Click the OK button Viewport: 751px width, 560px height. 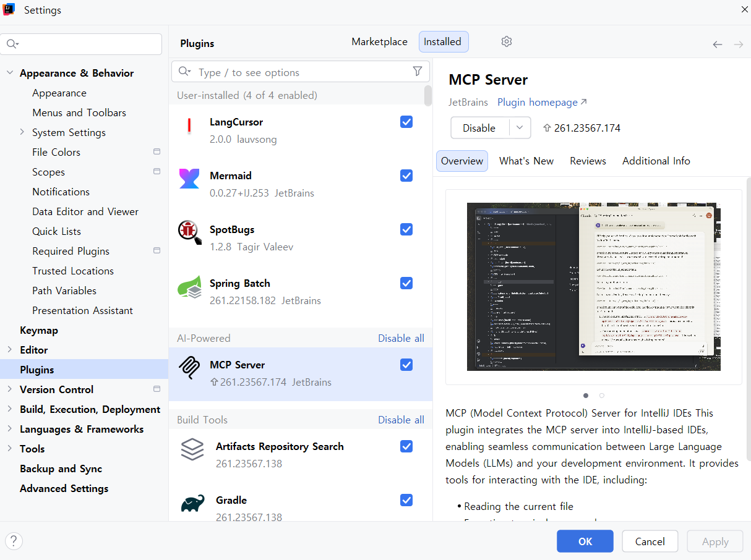(x=585, y=541)
